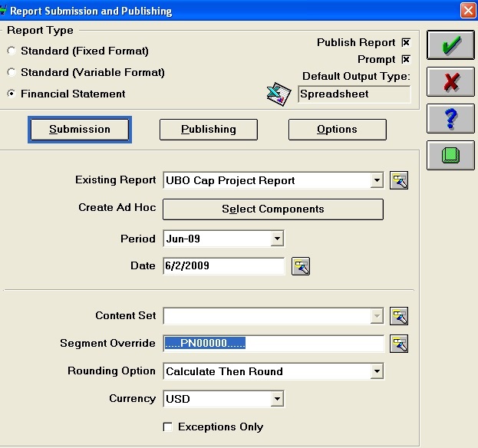
Task: Enable the Exceptions Only checkbox
Action: [x=168, y=427]
